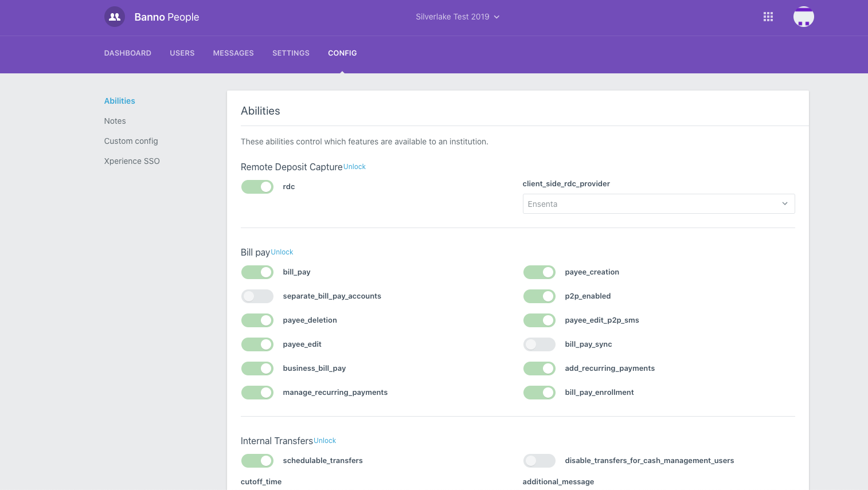Disable the p2p_enabled toggle
This screenshot has height=490, width=868.
point(539,296)
